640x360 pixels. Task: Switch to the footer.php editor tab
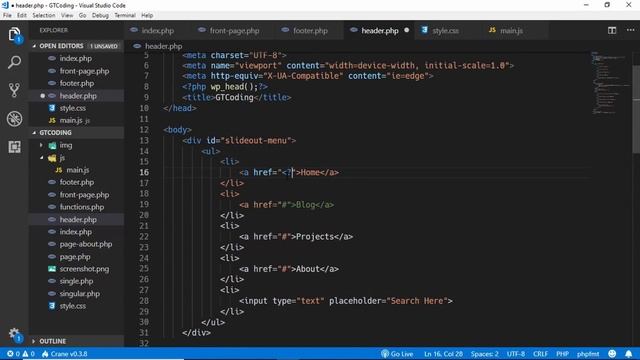click(x=309, y=31)
